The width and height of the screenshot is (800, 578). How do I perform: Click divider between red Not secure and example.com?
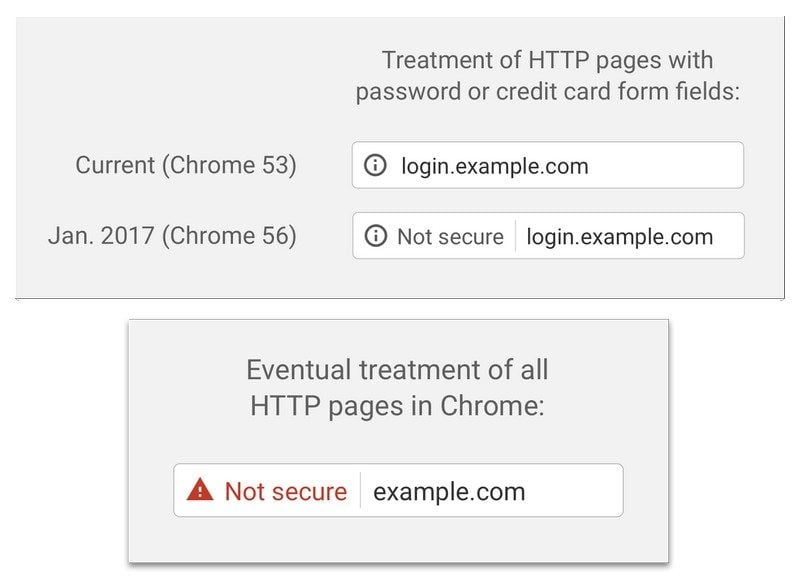(x=360, y=490)
